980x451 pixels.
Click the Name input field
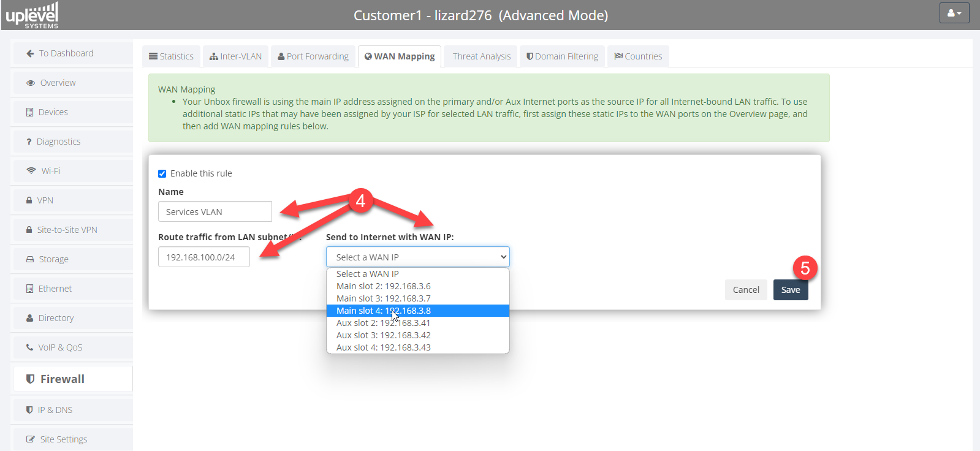[x=215, y=212]
